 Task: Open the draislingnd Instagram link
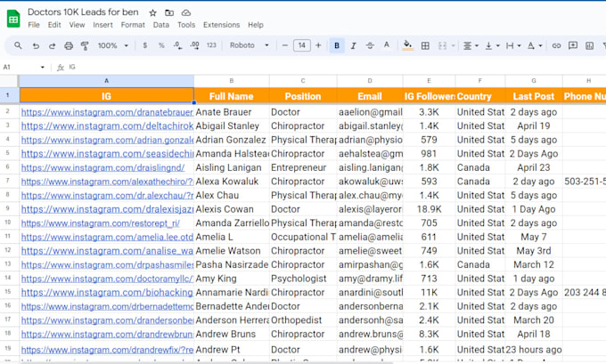point(102,168)
